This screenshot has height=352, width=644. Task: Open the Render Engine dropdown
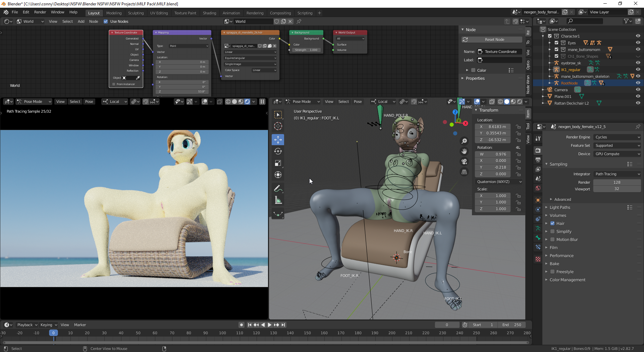click(x=617, y=137)
